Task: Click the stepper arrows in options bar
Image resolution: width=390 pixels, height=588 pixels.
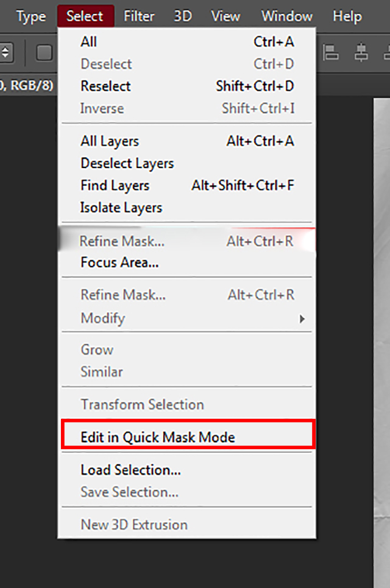Action: (x=6, y=53)
